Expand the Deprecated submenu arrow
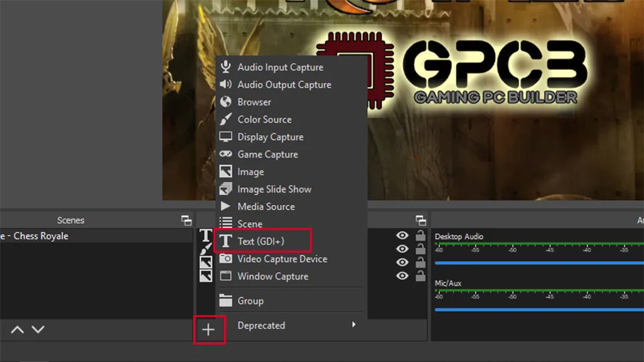Screen dimensions: 644x362 point(354,324)
